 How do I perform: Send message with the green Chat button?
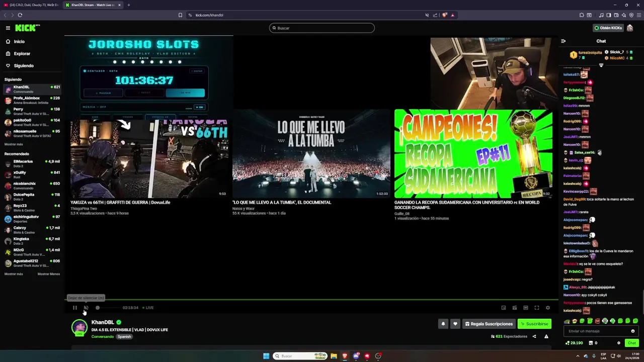632,343
